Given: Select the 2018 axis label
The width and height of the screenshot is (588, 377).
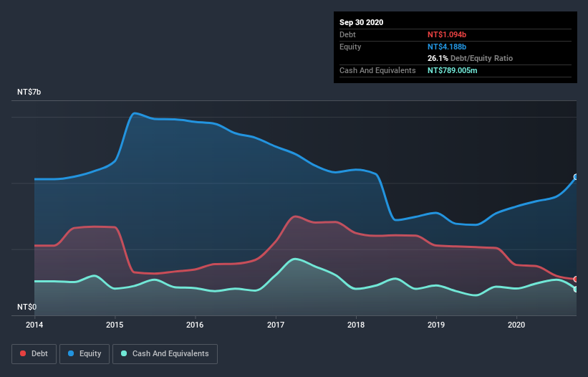Looking at the screenshot, I should [x=356, y=325].
